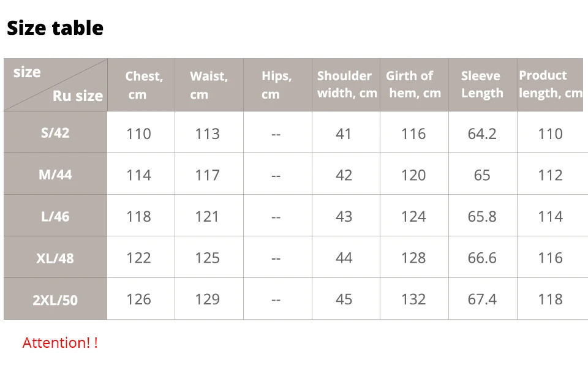Click the Size table heading
This screenshot has height=368, width=588.
pos(55,28)
